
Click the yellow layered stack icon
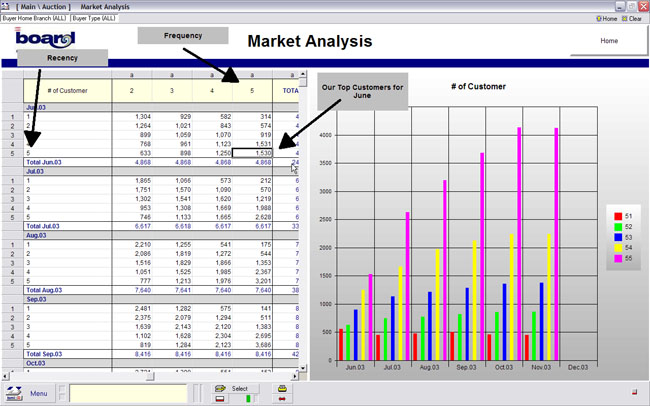283,387
